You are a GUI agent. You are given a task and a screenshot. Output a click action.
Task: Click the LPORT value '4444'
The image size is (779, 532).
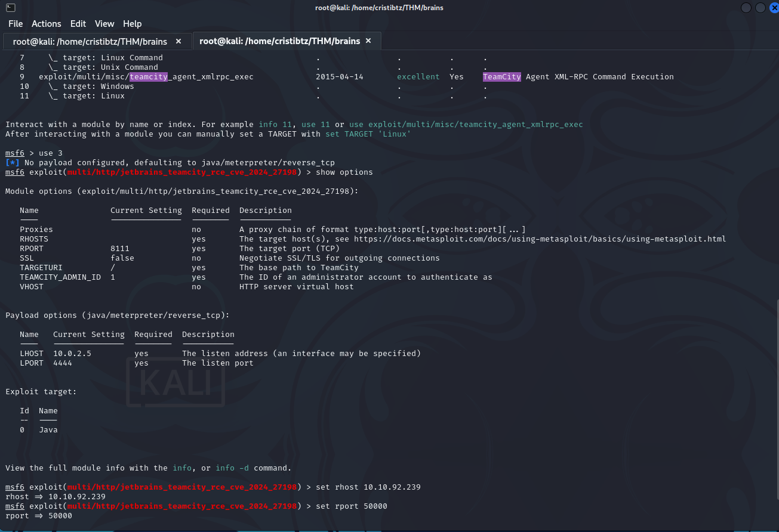pos(63,363)
